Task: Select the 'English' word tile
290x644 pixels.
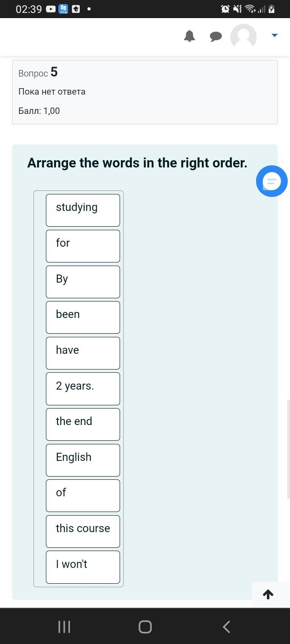Action: pyautogui.click(x=83, y=460)
